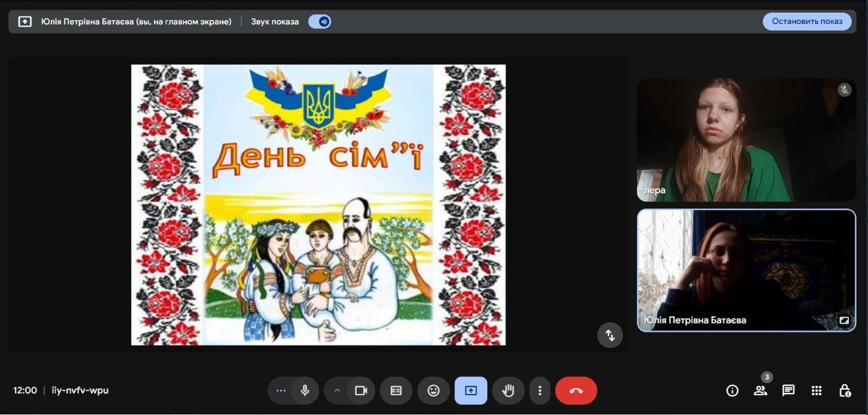868x415 pixels.
Task: Select лера's video tile
Action: (x=746, y=140)
